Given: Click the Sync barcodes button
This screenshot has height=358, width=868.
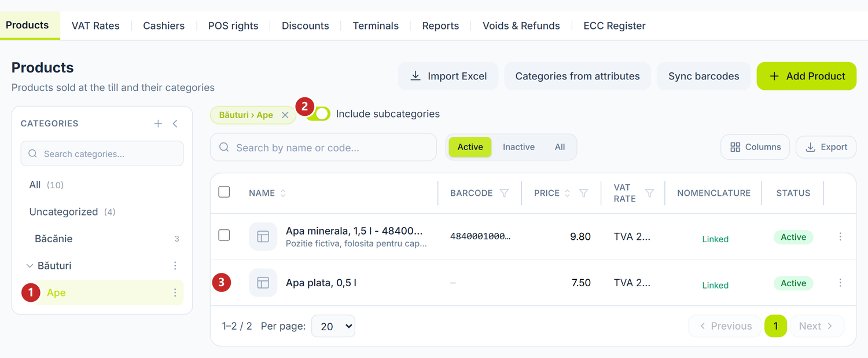Looking at the screenshot, I should 704,76.
